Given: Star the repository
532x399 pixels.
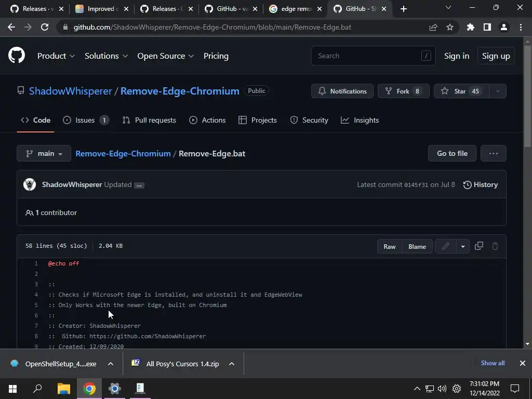Looking at the screenshot, I should (x=462, y=91).
